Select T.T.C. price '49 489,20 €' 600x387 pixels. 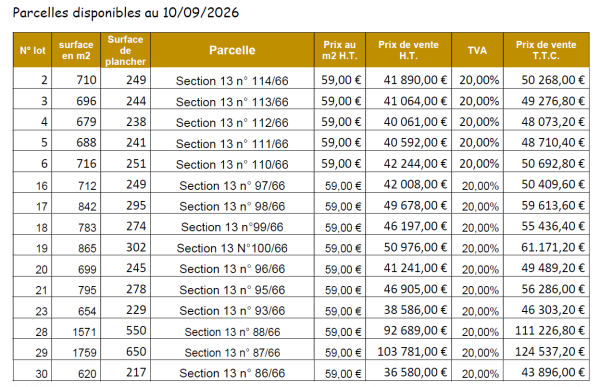(553, 268)
